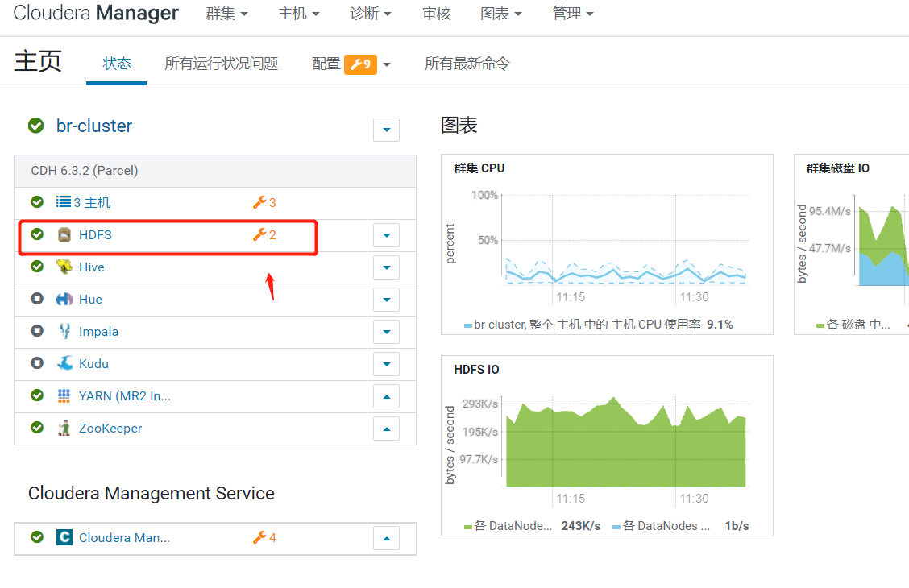
Task: Click the hosts list icon beside 3 主机
Action: coord(63,201)
